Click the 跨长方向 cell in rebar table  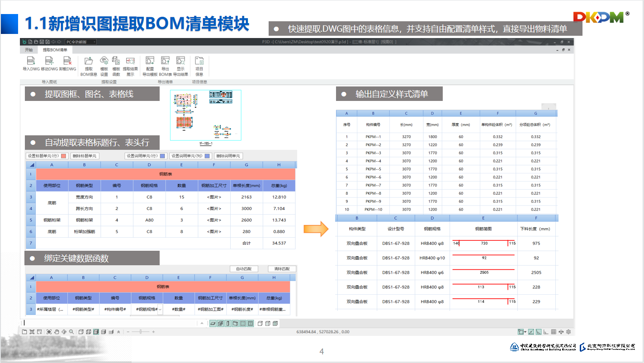[84, 209]
